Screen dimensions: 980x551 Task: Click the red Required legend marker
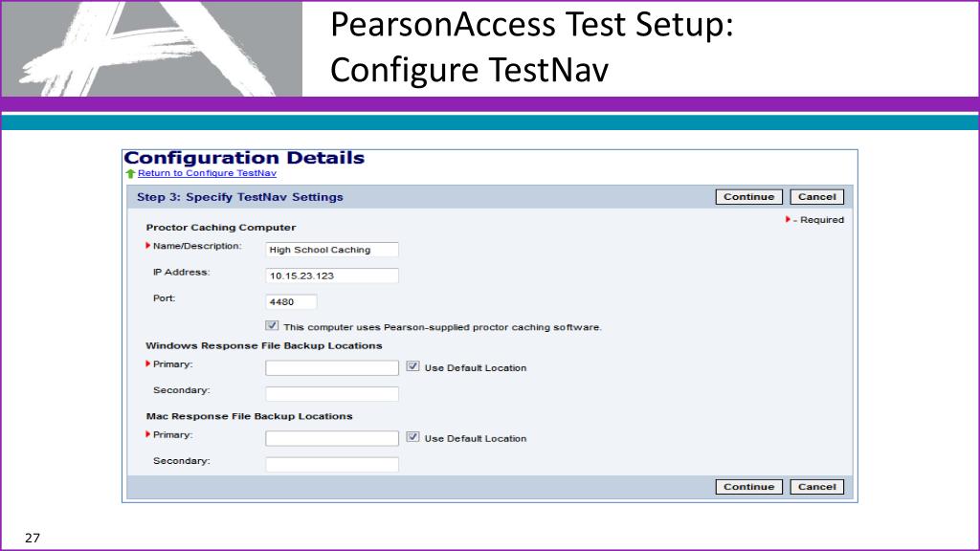pos(789,219)
